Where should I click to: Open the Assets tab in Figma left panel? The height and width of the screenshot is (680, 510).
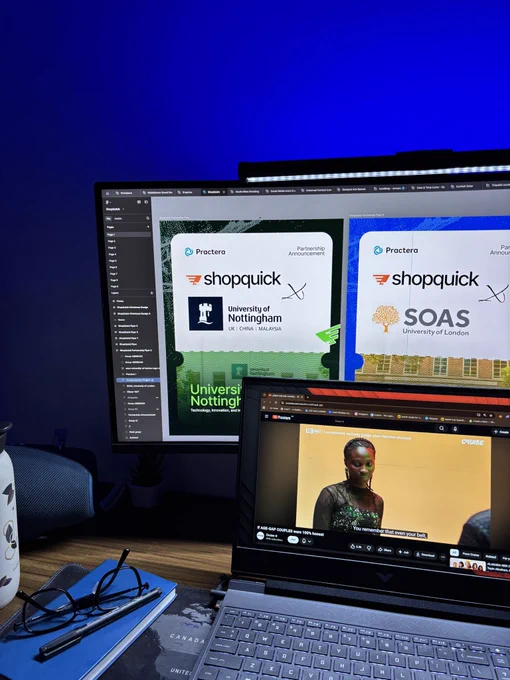(118, 219)
